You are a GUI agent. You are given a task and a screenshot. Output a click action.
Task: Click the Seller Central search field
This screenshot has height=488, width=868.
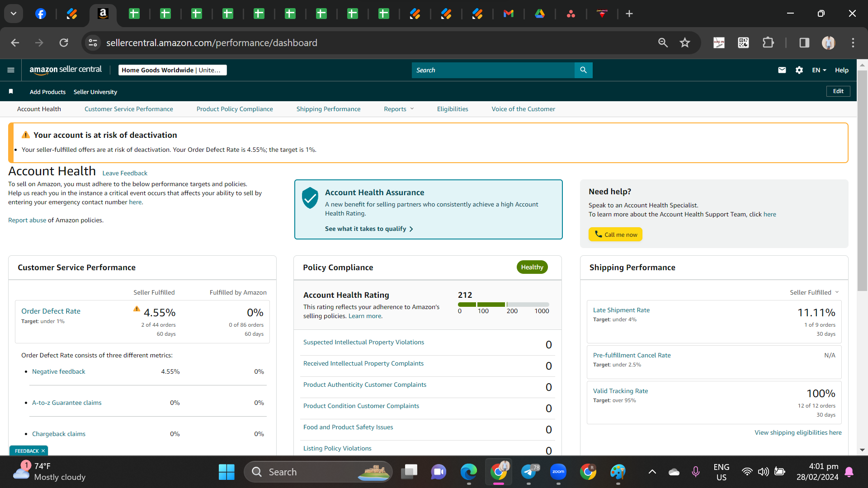point(493,70)
